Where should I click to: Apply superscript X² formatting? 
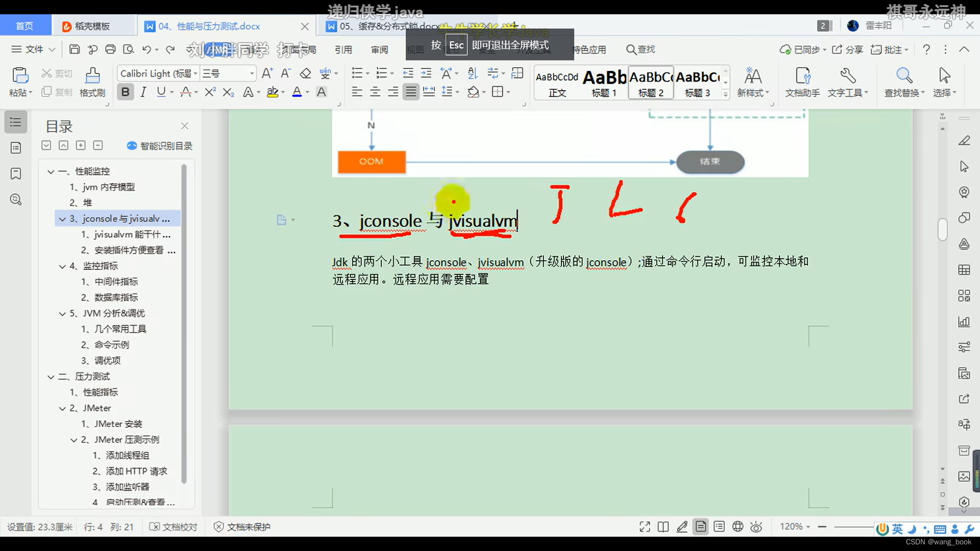tap(210, 92)
